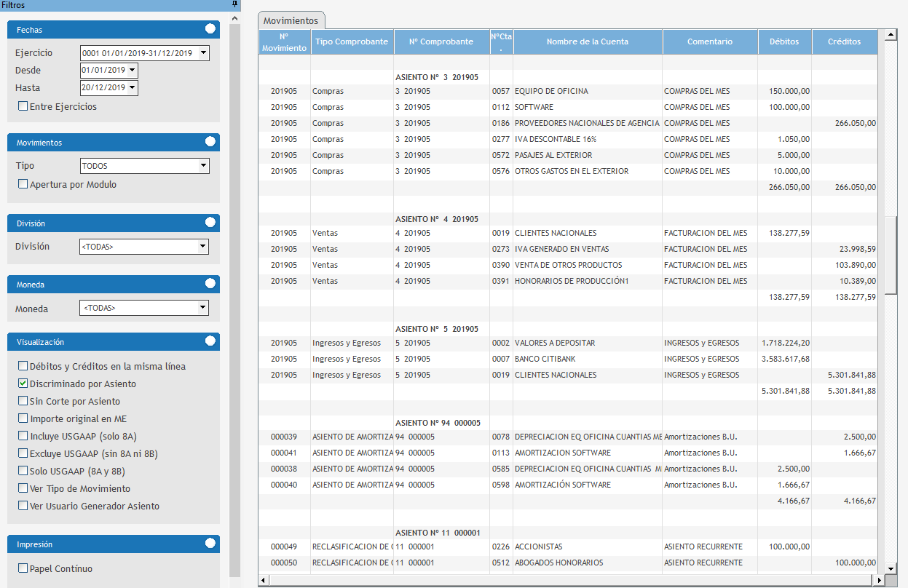Collapse the Moneda section round icon

210,284
